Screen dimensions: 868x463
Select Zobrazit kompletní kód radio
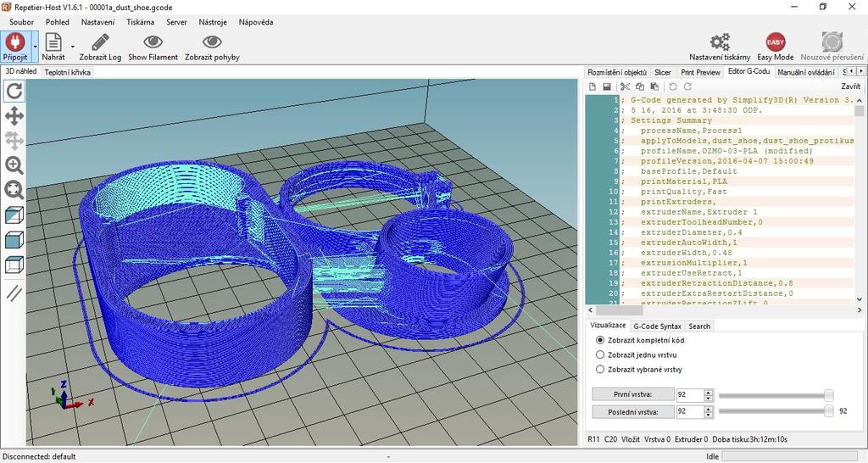(600, 340)
